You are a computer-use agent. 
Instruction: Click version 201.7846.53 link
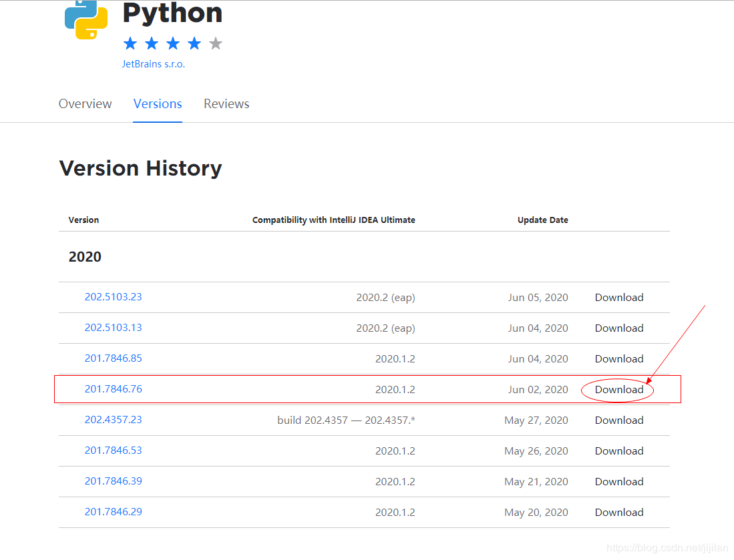click(113, 451)
